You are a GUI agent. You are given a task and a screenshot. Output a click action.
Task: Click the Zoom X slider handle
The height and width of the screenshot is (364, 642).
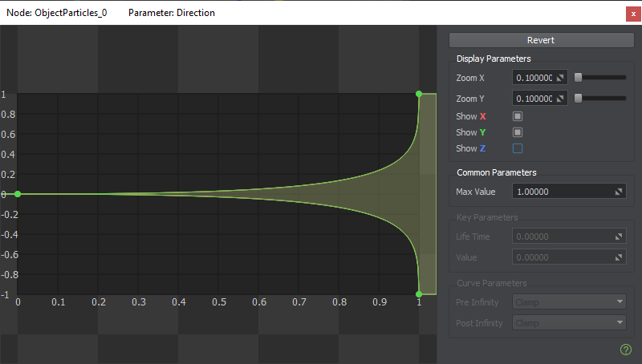pos(578,78)
